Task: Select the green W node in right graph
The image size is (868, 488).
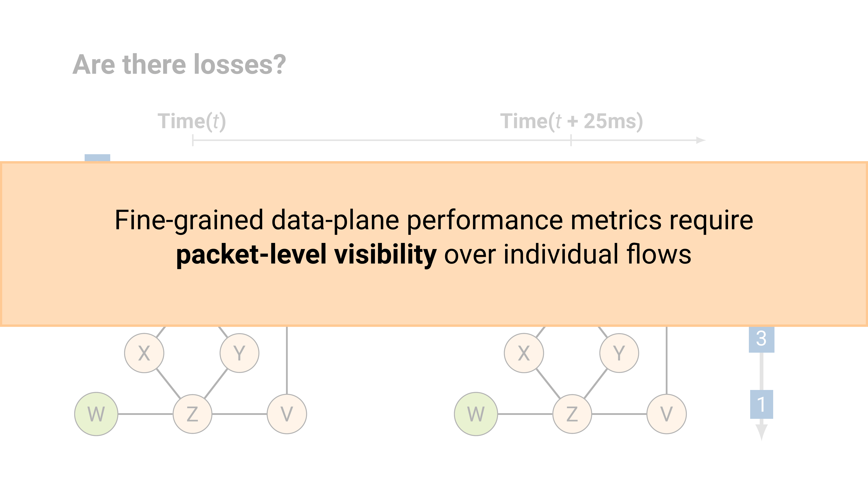Action: click(476, 414)
